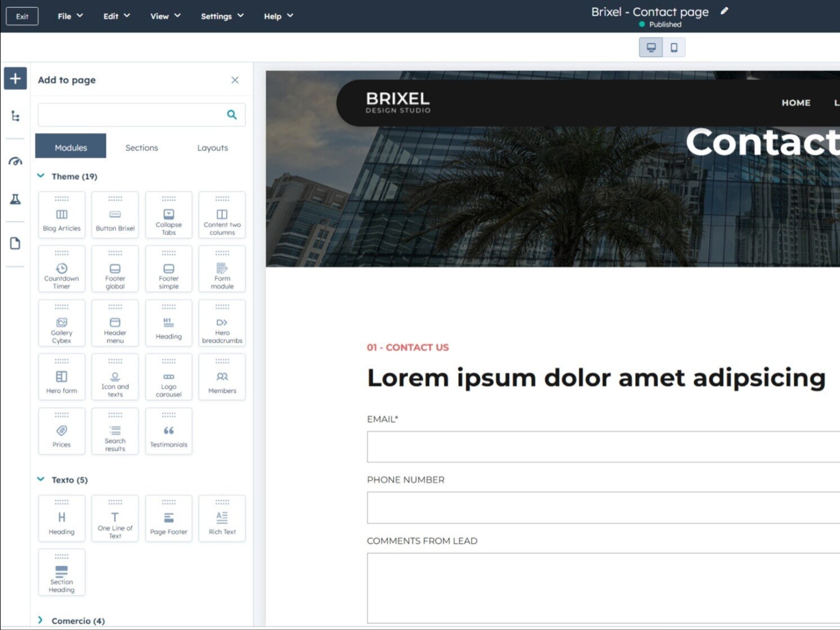Pick the Gallery Cybex module

[61, 323]
